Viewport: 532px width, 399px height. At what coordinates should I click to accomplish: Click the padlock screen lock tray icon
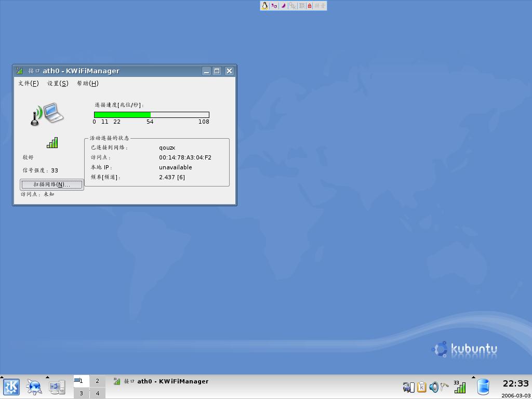pyautogui.click(x=408, y=387)
